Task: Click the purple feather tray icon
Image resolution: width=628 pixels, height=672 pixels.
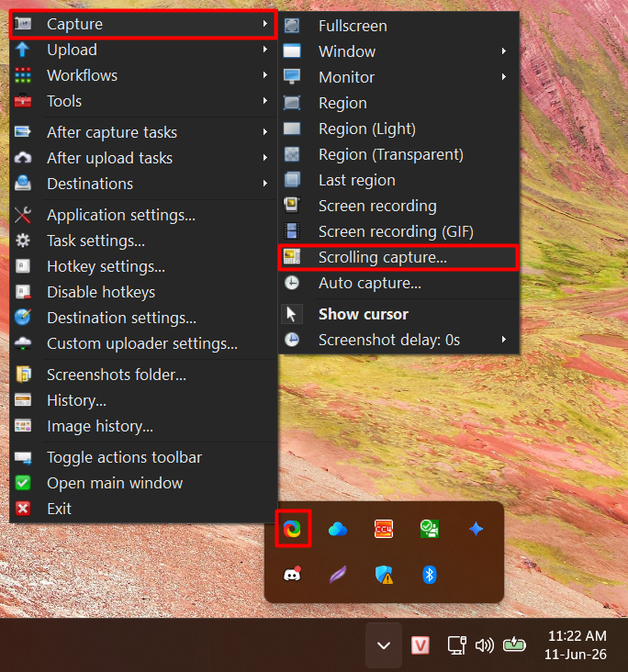Action: pyautogui.click(x=338, y=575)
